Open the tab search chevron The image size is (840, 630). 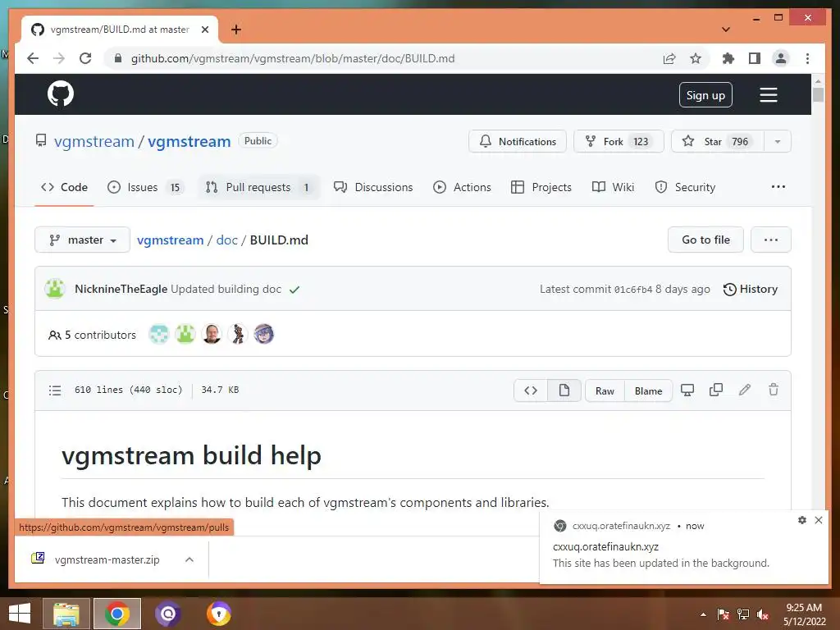click(726, 30)
